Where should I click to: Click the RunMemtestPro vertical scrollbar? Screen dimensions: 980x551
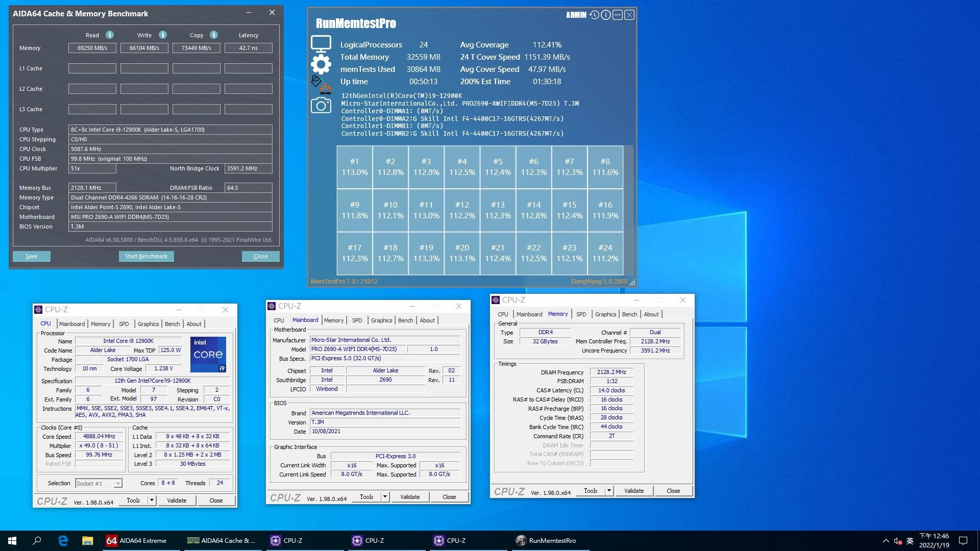pos(629,210)
